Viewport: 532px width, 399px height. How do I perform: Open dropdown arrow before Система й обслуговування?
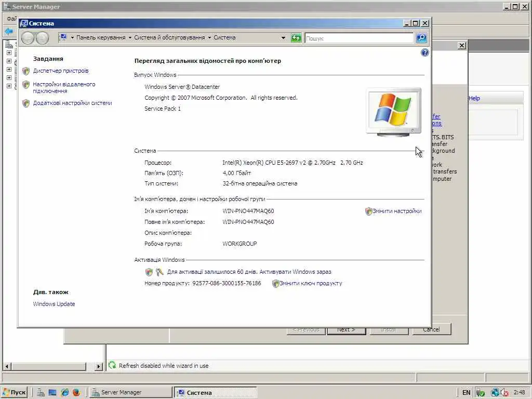(x=130, y=37)
